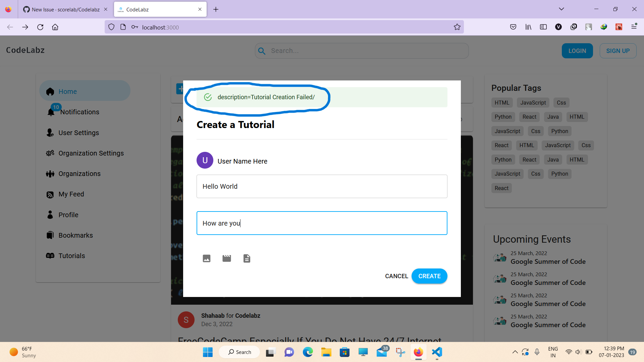Click the SIGN UP button
Image resolution: width=644 pixels, height=362 pixels.
(618, 51)
